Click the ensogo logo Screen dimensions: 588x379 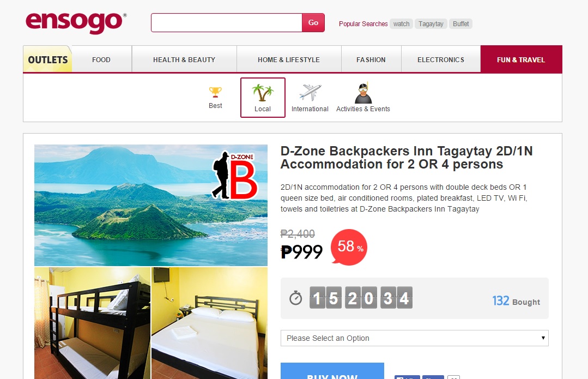pyautogui.click(x=76, y=22)
